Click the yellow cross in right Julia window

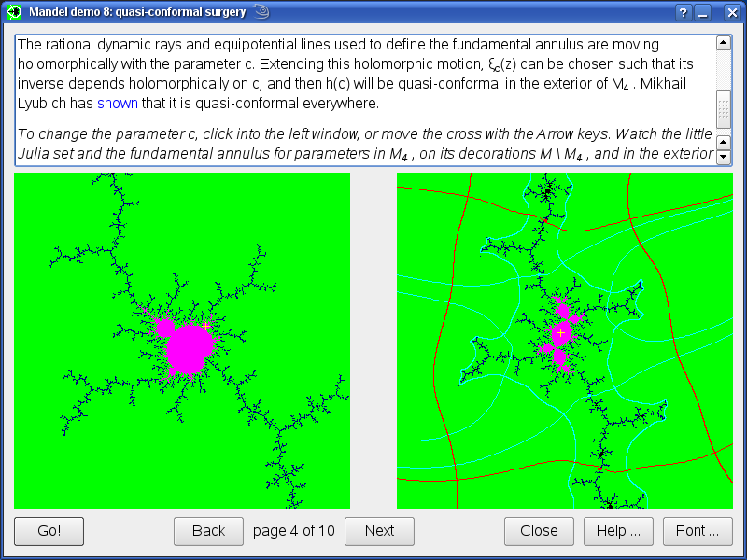coord(560,332)
